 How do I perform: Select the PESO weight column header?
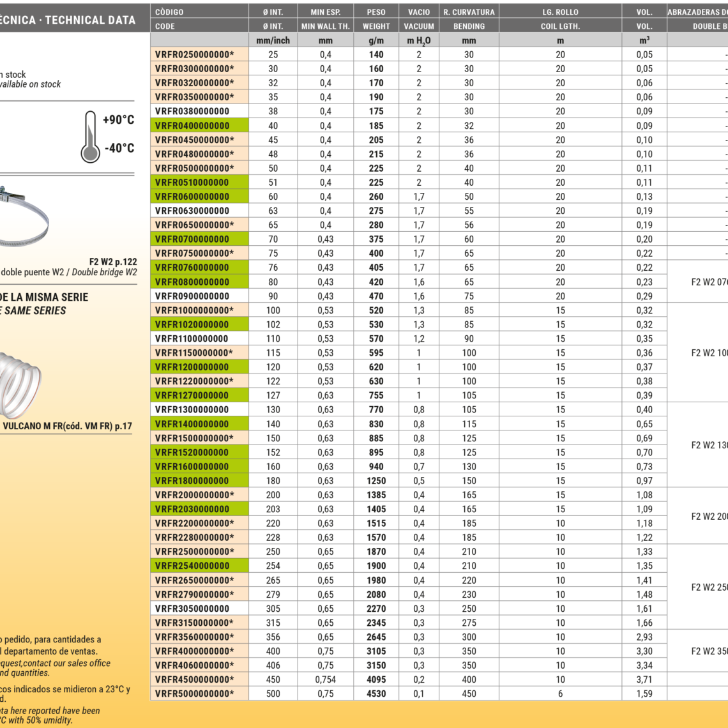click(376, 12)
